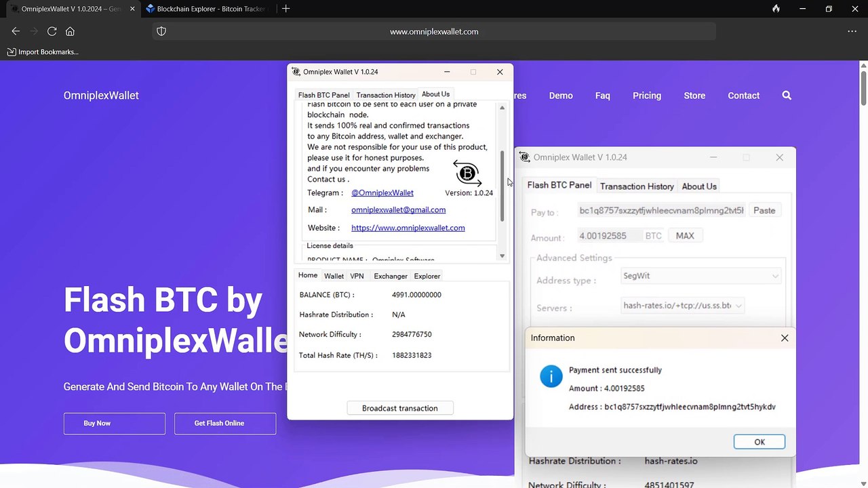The image size is (868, 488).
Task: Open the Faq menu item
Action: pos(603,96)
